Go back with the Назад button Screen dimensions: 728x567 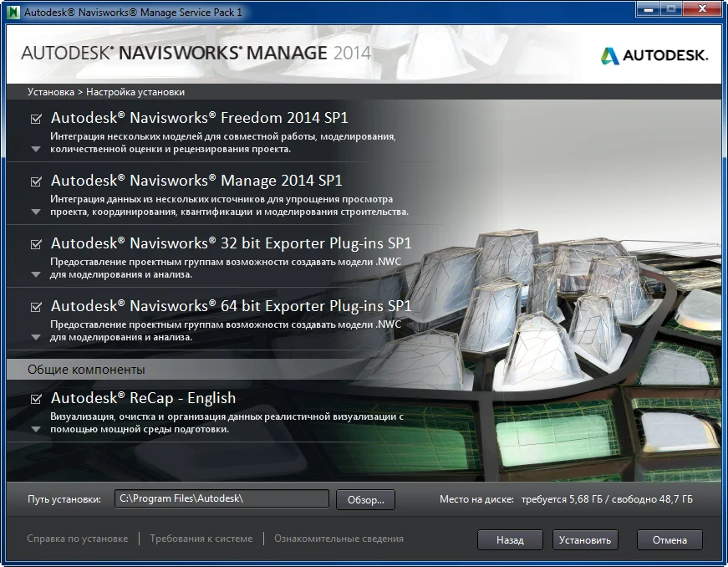(x=510, y=540)
